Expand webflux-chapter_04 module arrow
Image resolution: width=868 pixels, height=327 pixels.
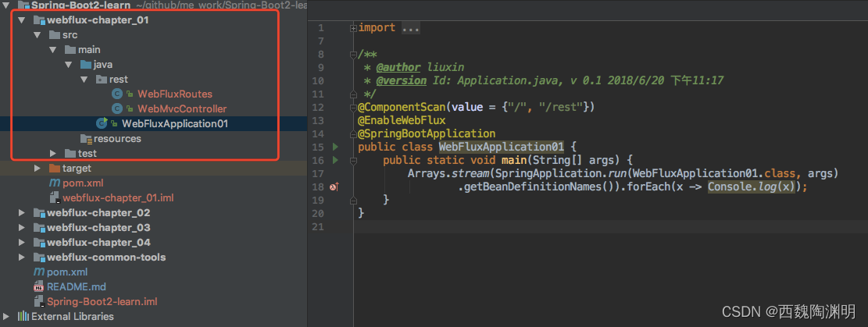(x=22, y=243)
